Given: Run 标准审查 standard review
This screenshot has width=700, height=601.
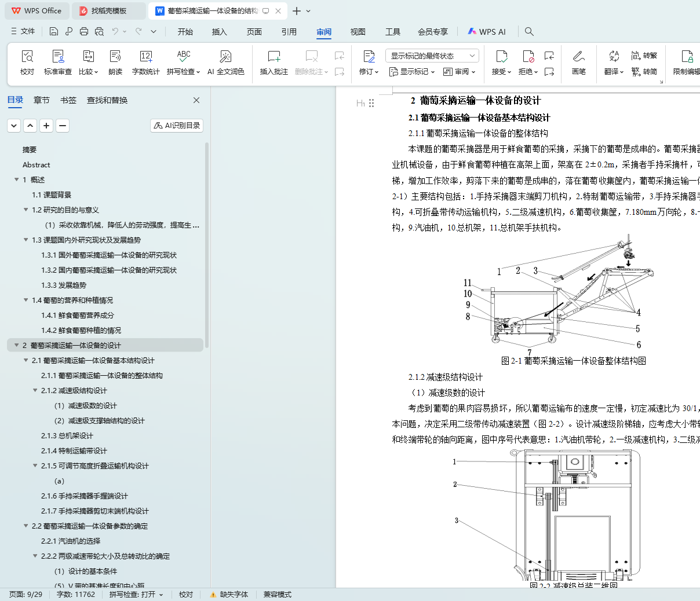Looking at the screenshot, I should tap(58, 63).
